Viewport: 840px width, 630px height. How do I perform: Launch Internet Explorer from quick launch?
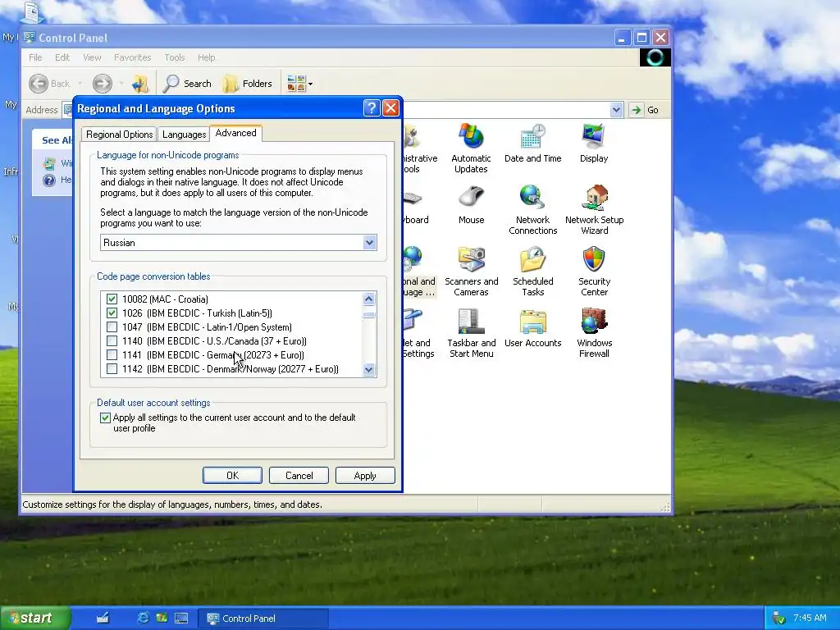click(143, 618)
